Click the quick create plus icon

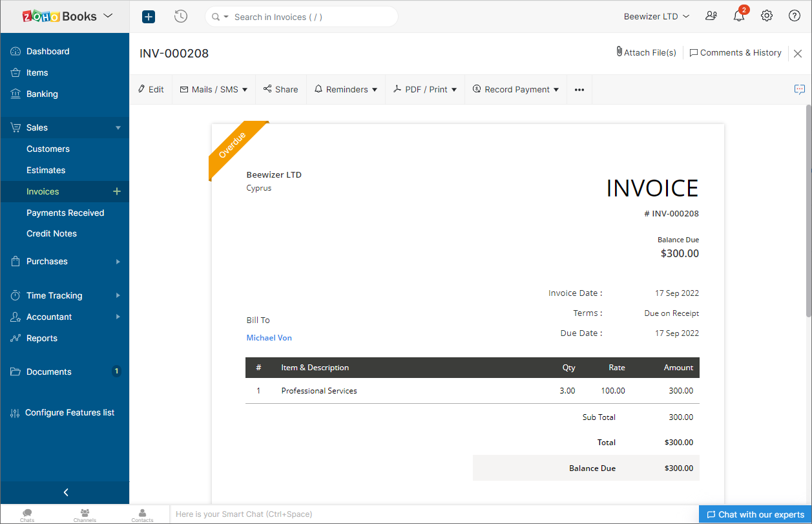pos(149,17)
